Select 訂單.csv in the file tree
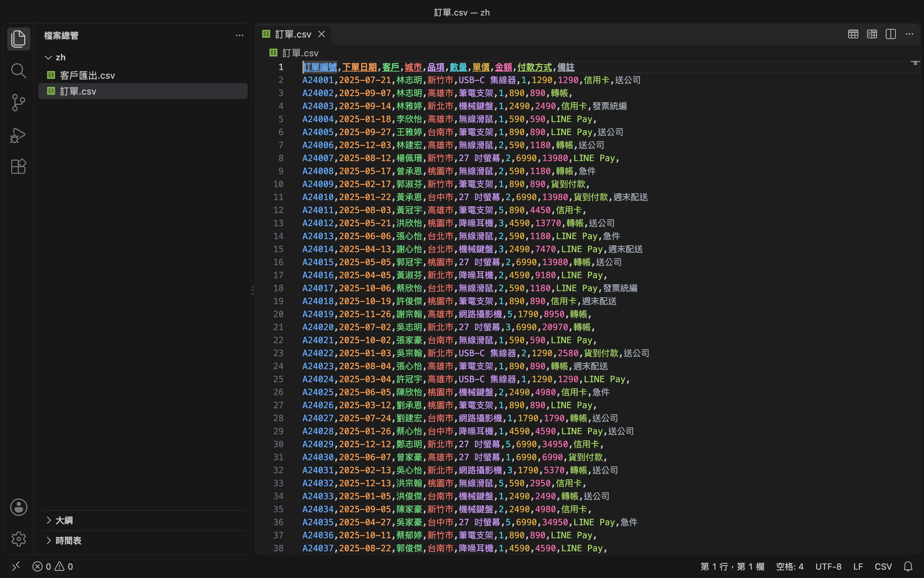This screenshot has width=924, height=578. pyautogui.click(x=143, y=91)
